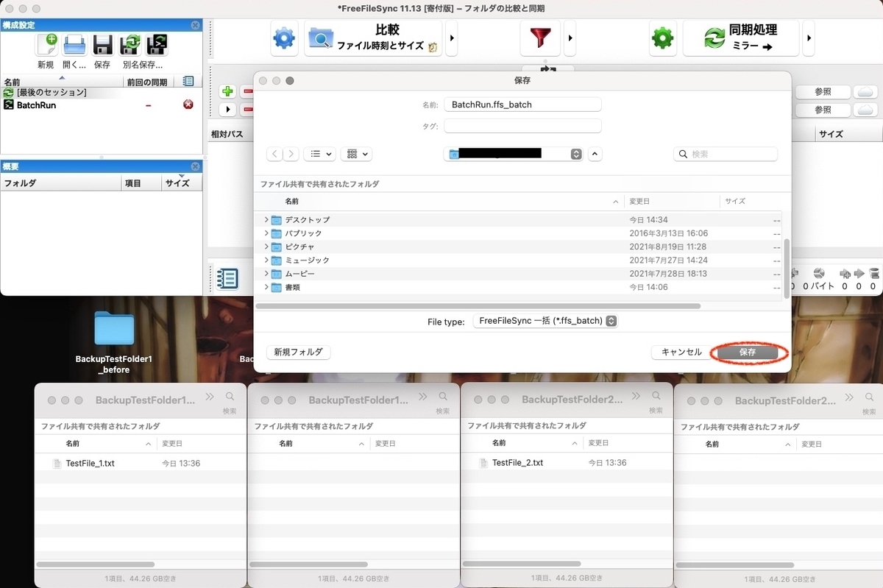Sort by the 変更日 column in the save dialog
The image size is (883, 588).
(672, 201)
